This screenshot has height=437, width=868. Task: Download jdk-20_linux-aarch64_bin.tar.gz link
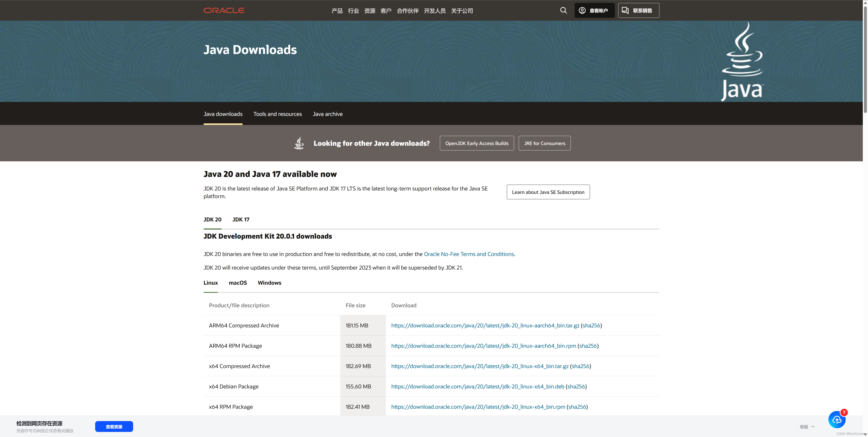tap(485, 325)
